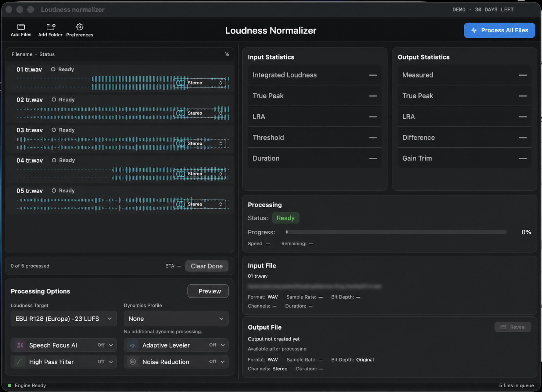Click the stereo rings icon on 04 tr.wav
542x392 pixels.
180,174
